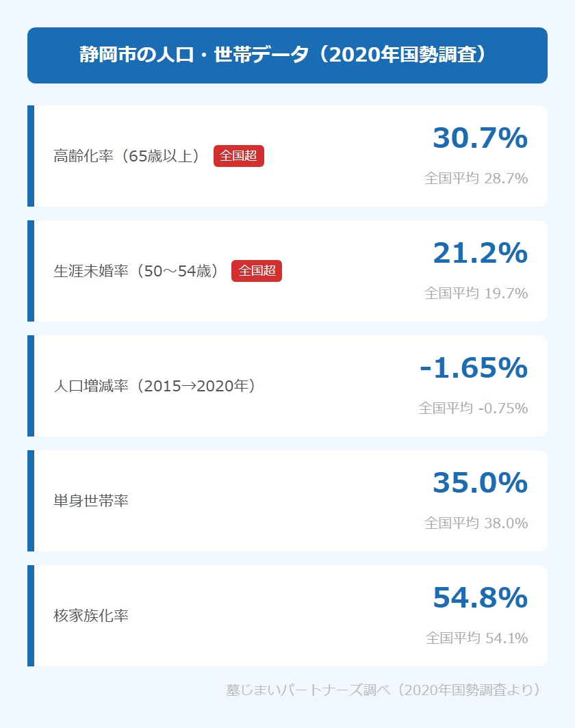Screen dimensions: 575x728
Task: Select the 35.0% value
Action: [x=480, y=483]
